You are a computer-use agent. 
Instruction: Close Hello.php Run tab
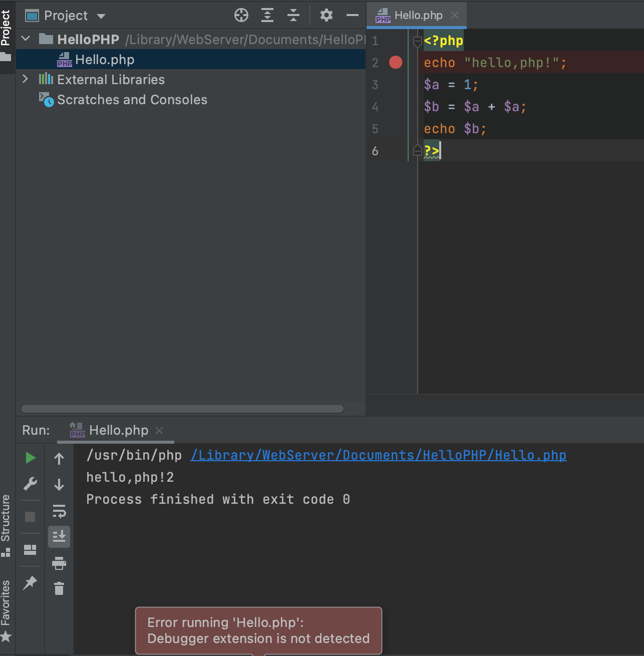159,431
